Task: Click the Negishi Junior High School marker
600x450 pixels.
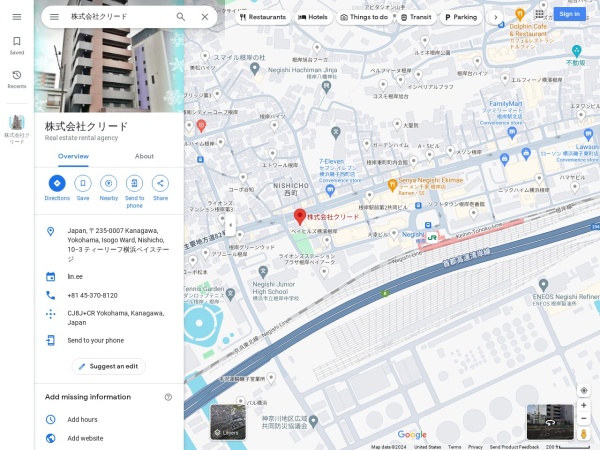Action: coord(263,272)
